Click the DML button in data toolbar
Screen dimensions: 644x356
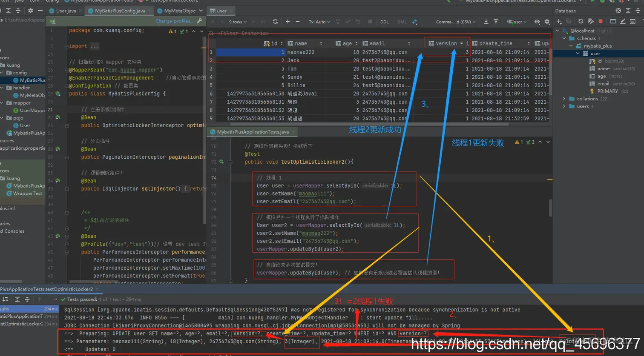point(402,22)
